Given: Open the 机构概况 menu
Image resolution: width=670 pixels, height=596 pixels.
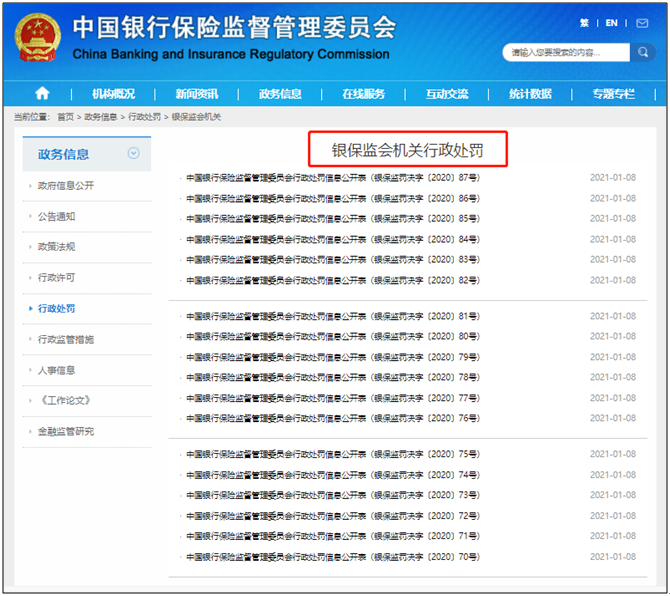Looking at the screenshot, I should 113,94.
